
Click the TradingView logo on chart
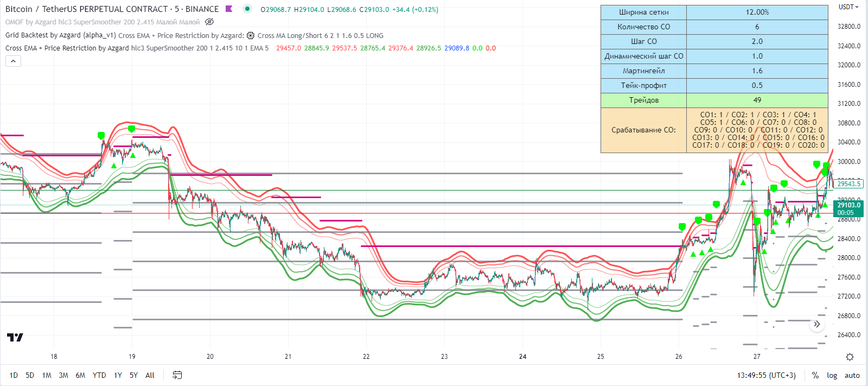point(15,337)
